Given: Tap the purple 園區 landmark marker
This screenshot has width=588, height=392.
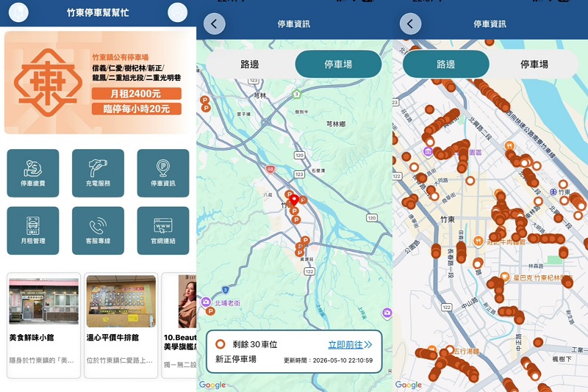Looking at the screenshot, I should (x=428, y=152).
